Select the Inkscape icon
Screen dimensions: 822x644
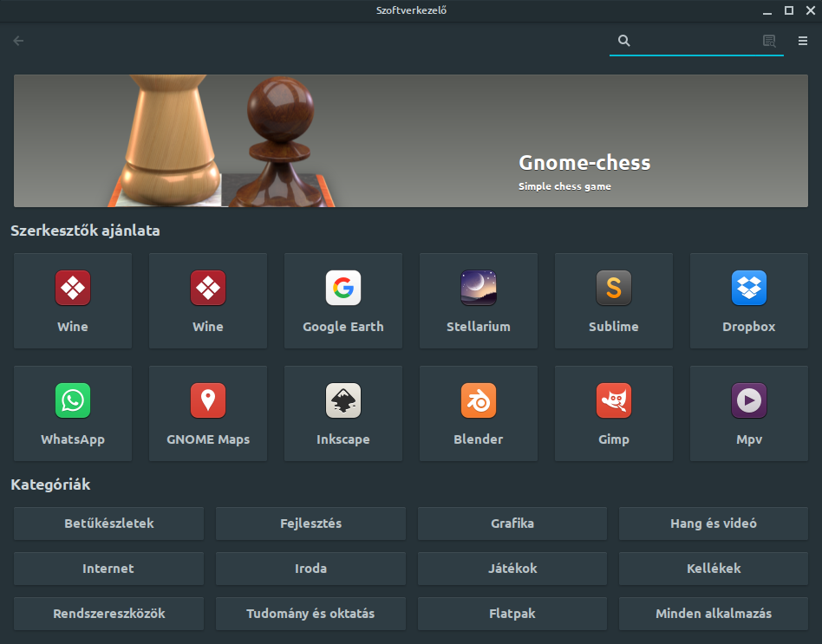point(343,400)
